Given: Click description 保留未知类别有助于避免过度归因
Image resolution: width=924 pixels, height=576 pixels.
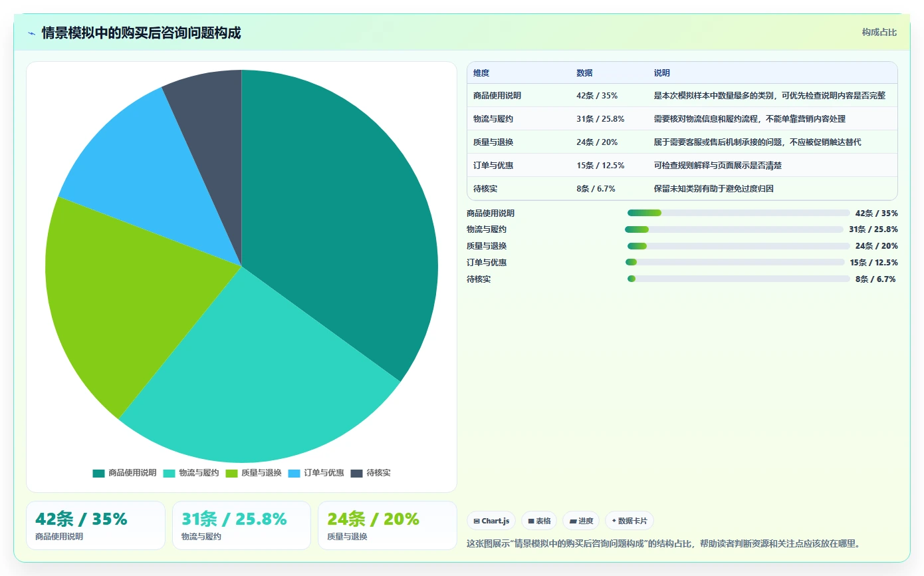Looking at the screenshot, I should coord(714,189).
